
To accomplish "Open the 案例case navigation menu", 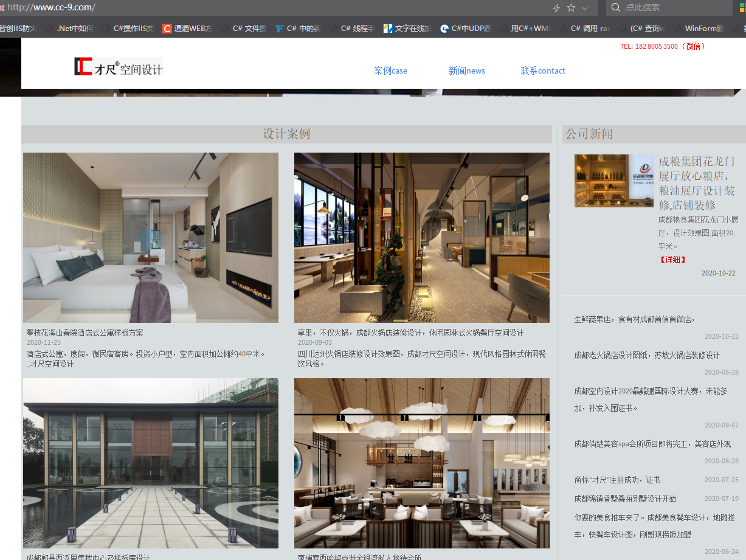I will pos(390,71).
